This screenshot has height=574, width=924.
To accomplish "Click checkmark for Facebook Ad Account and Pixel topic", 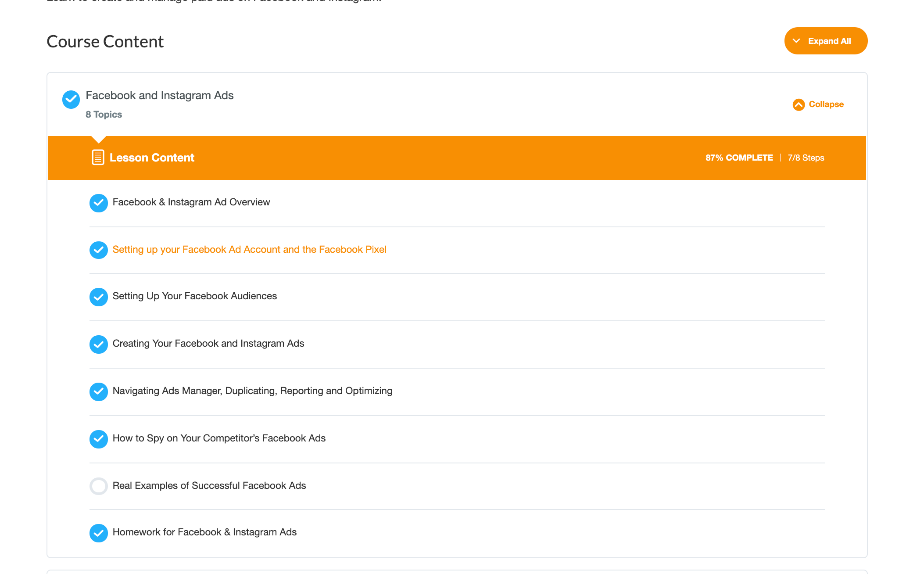I will [x=99, y=250].
